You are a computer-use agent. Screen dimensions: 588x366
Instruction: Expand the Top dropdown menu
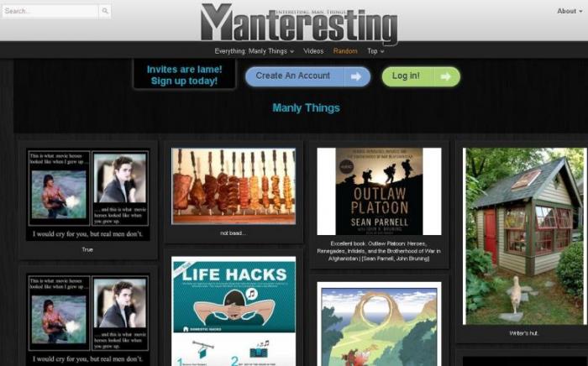point(375,51)
